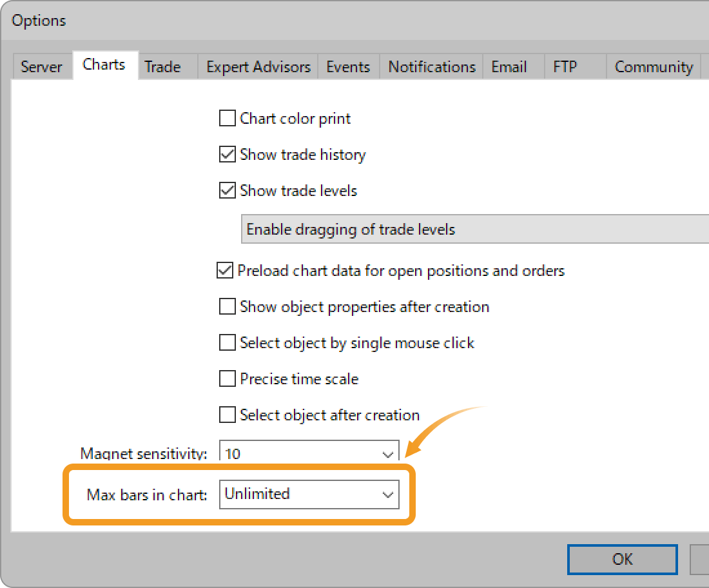Enable Precise time scale
This screenshot has width=709, height=588.
pyautogui.click(x=227, y=378)
